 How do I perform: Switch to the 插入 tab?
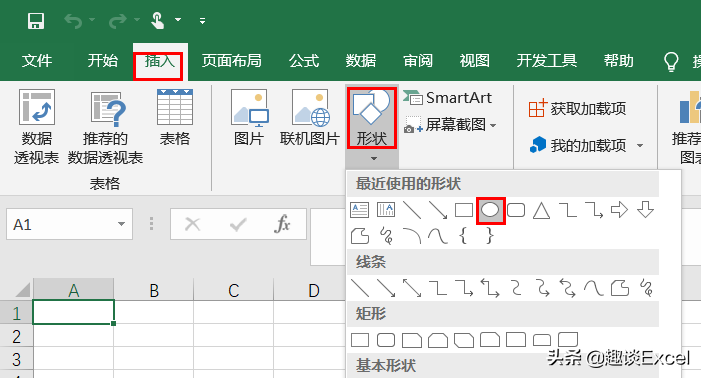point(159,60)
